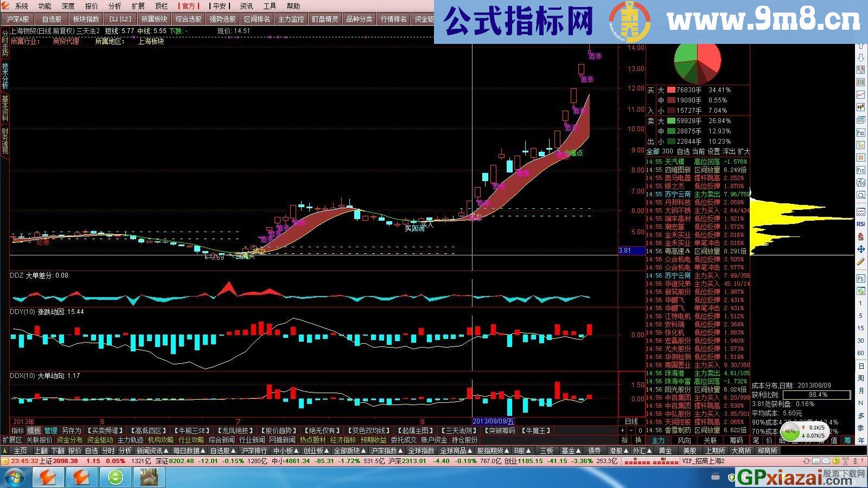Select the 月 monthly period button
The width and height of the screenshot is (868, 488).
[x=861, y=391]
